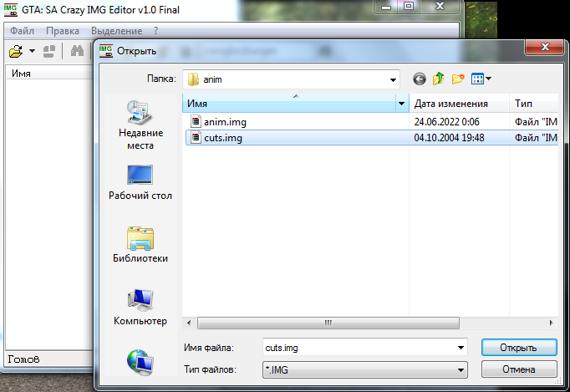Screen dimensions: 570x392
Task: Create a new folder with the folder-star icon
Action: pyautogui.click(x=458, y=79)
